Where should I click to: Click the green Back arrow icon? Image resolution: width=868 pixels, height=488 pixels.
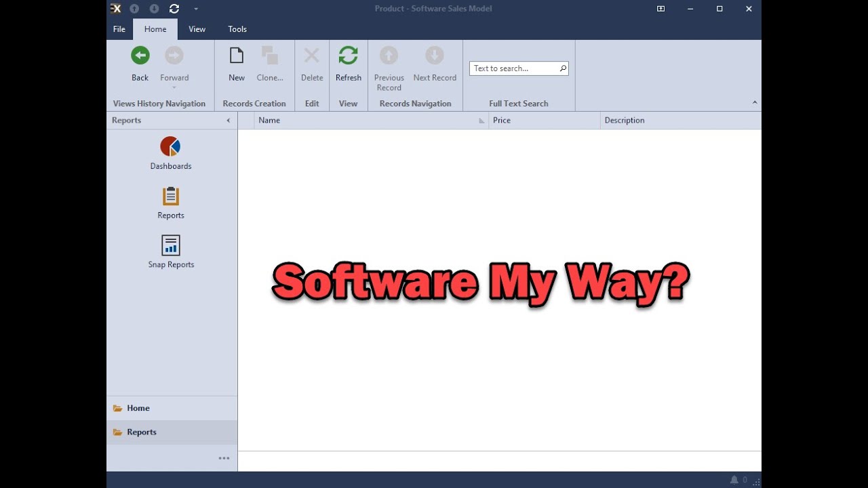click(140, 56)
